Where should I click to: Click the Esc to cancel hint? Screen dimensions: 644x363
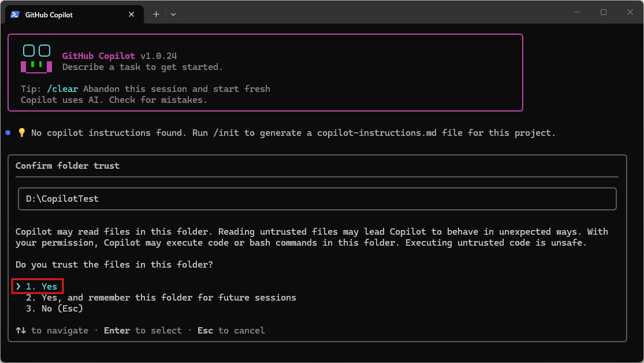coord(231,331)
